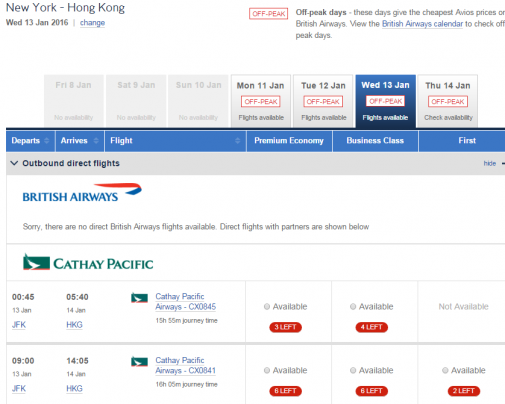Select Business Class on flight CX0841
The image size is (505, 404).
point(353,370)
